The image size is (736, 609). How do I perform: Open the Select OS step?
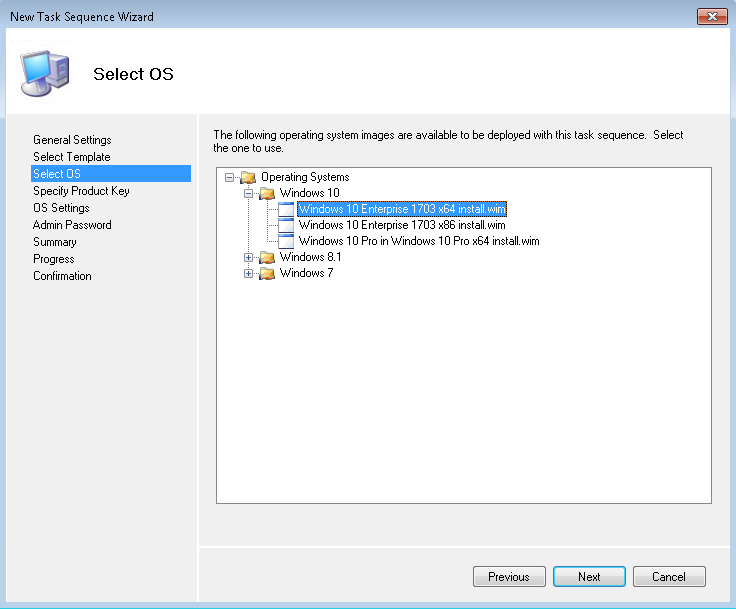point(111,174)
